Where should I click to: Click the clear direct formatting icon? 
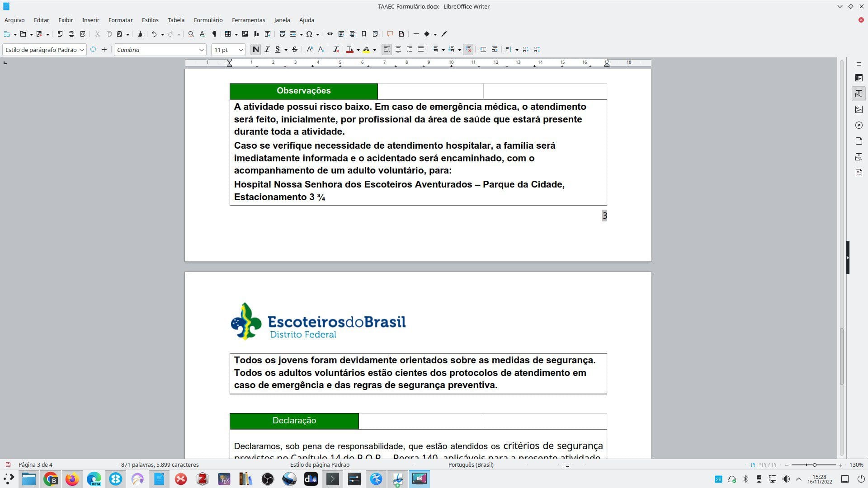336,50
